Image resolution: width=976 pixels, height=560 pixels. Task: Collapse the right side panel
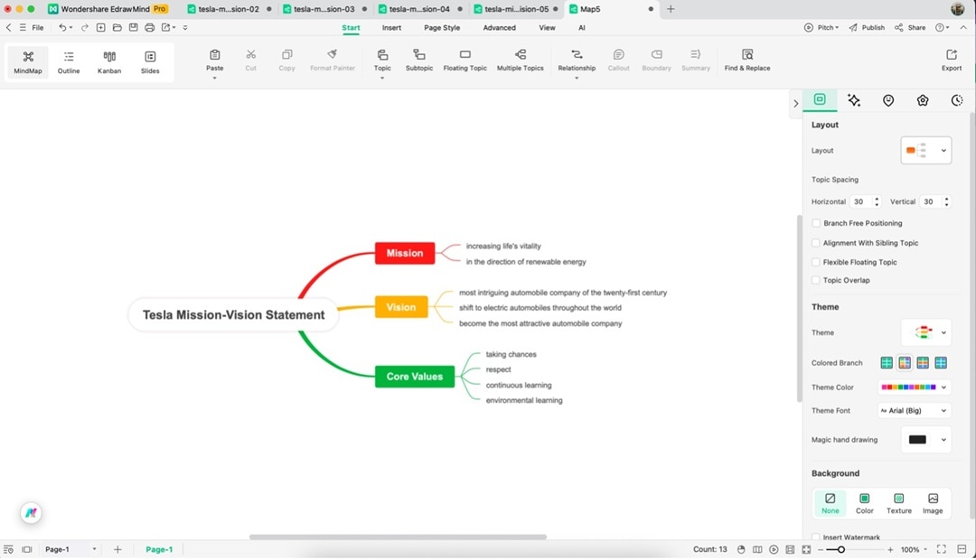795,103
